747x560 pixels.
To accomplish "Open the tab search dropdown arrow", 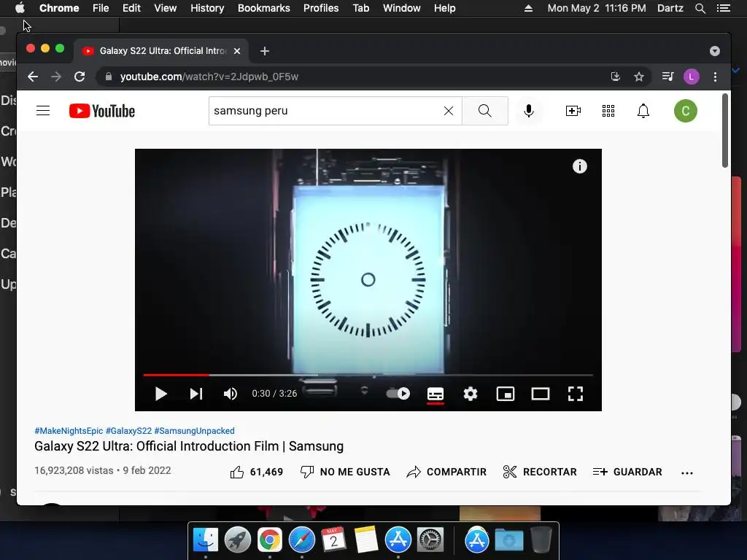I will [x=715, y=51].
